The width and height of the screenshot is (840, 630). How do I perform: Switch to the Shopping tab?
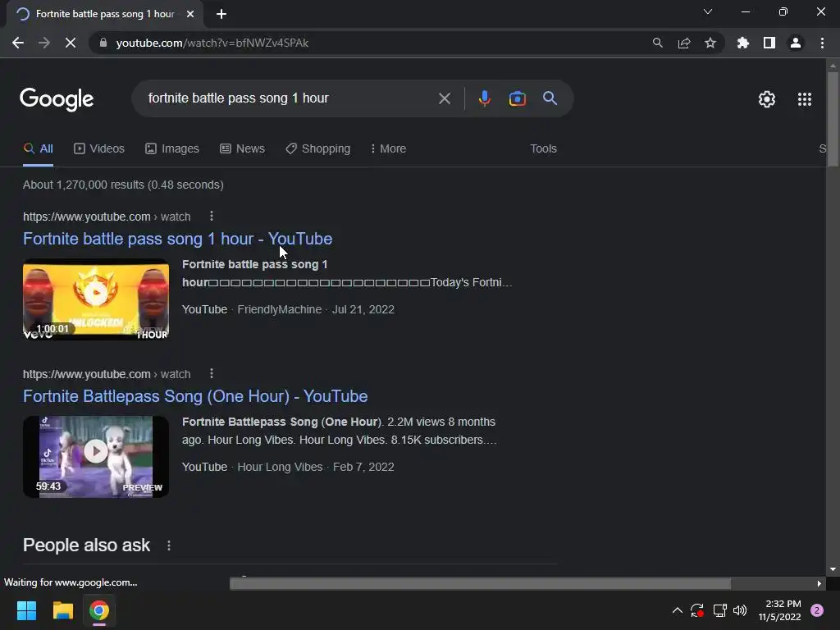coord(317,149)
